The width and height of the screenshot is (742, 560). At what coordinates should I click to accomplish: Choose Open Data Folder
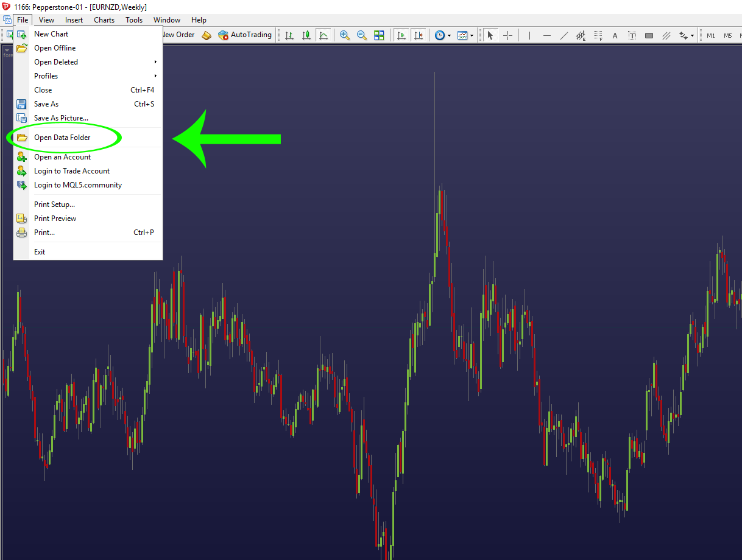click(88, 138)
